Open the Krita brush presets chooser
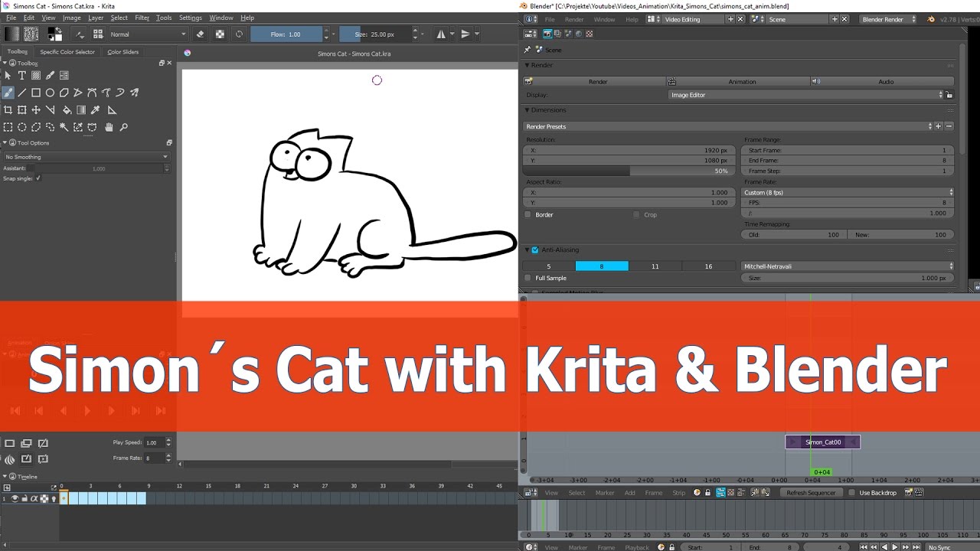The image size is (980, 551). 98,34
